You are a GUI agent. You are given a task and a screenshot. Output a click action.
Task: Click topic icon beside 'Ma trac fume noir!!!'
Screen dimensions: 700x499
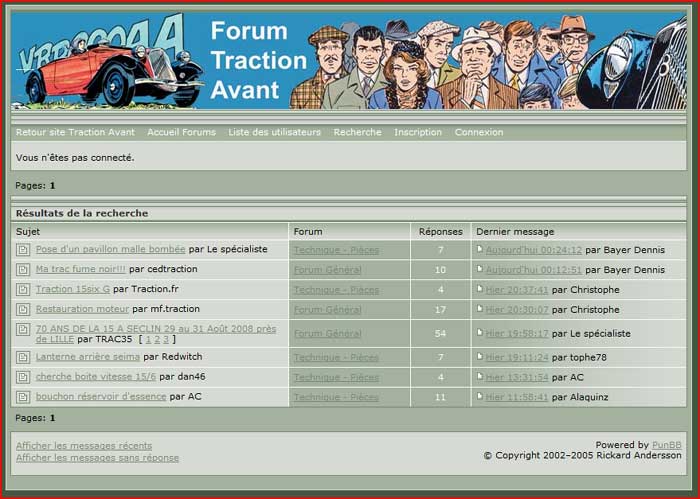coord(23,270)
